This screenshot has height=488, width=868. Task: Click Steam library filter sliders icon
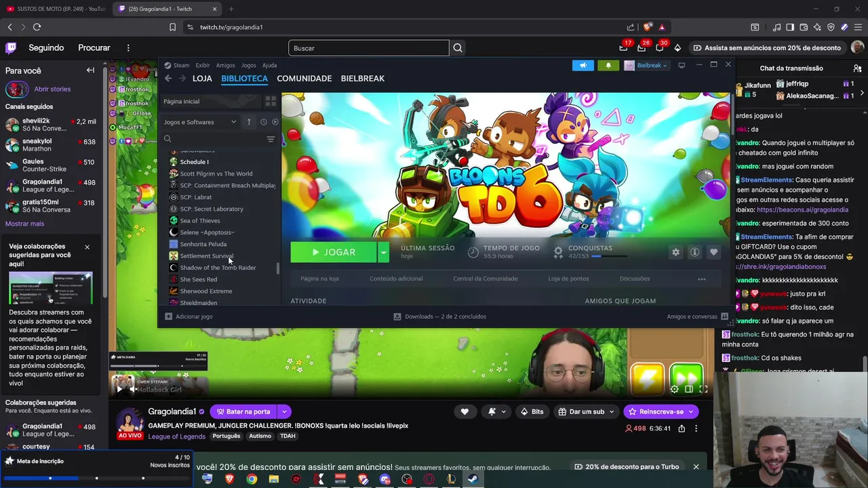point(271,139)
